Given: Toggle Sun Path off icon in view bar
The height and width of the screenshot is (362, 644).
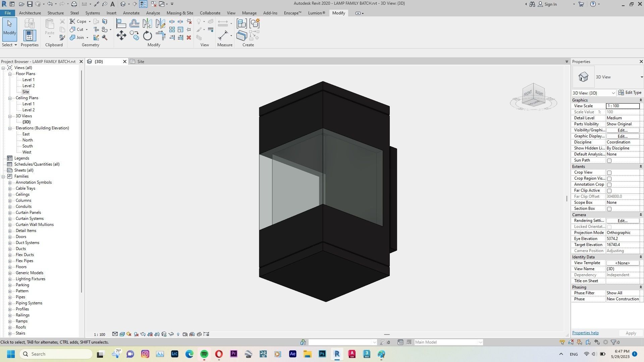Looking at the screenshot, I should (129, 334).
